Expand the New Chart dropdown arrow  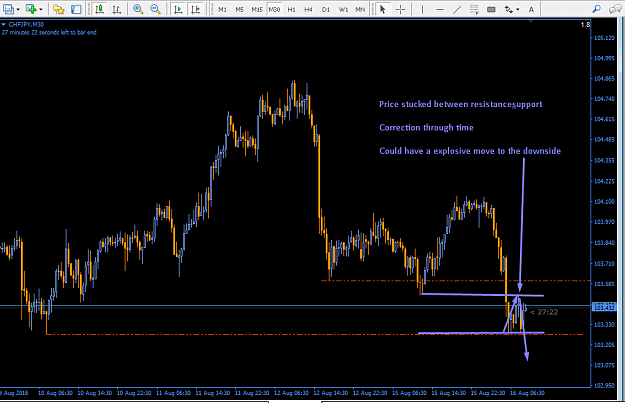[x=41, y=9]
